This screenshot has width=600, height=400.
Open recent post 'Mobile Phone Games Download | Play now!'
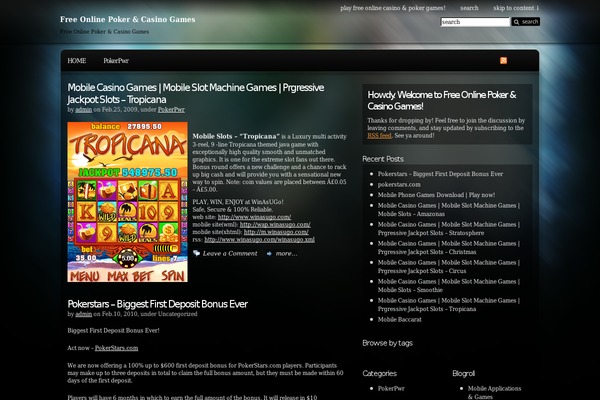436,195
